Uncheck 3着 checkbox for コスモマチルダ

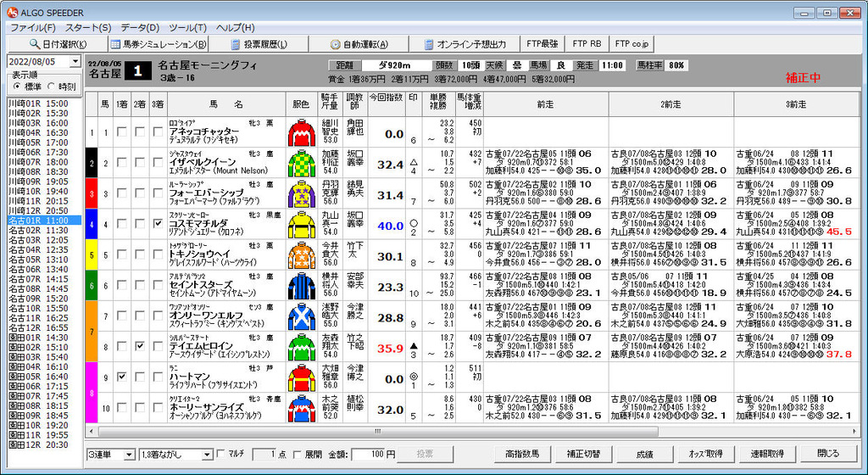pos(159,223)
